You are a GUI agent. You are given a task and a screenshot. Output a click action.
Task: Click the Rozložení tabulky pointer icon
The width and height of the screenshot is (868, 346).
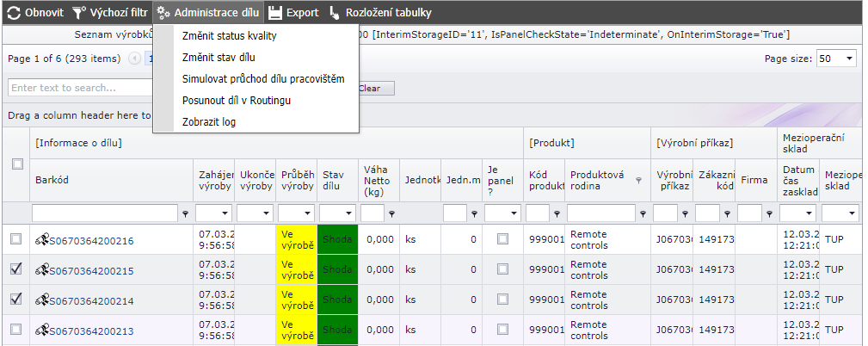[335, 13]
